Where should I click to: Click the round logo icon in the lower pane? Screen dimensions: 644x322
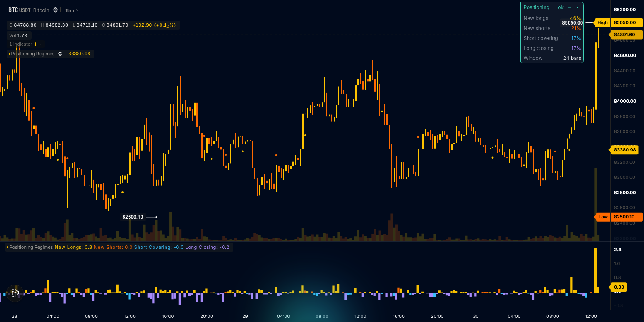click(15, 293)
